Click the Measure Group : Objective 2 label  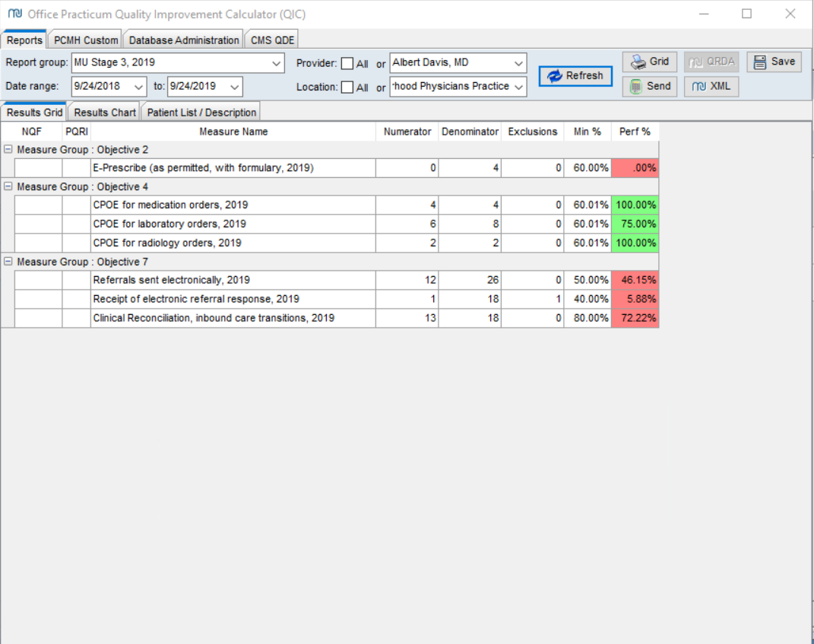pos(83,150)
